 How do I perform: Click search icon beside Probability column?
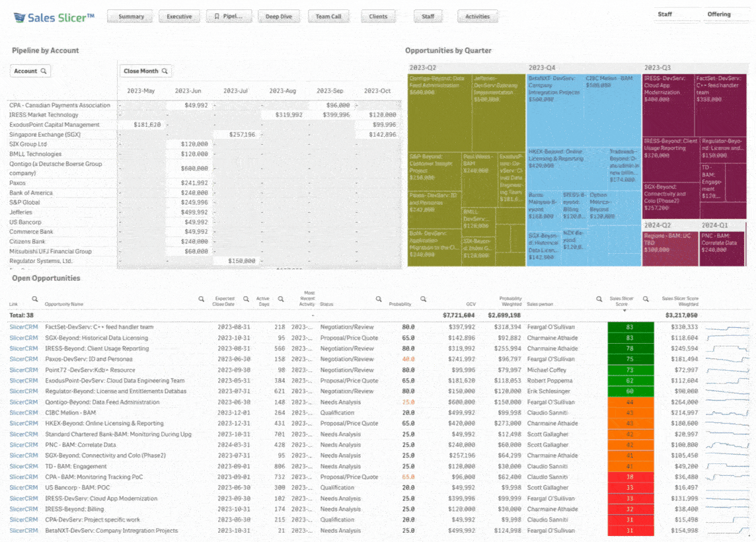tap(424, 299)
